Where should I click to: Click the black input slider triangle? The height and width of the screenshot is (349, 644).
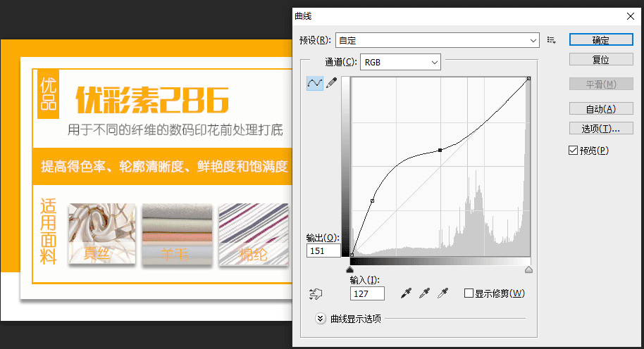coord(351,269)
